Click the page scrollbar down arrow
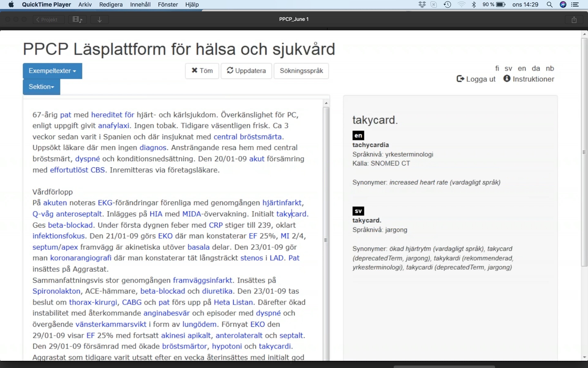This screenshot has height=368, width=588. point(585,357)
